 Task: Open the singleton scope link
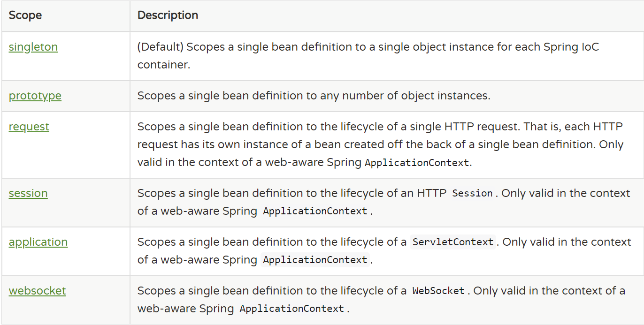pos(33,47)
